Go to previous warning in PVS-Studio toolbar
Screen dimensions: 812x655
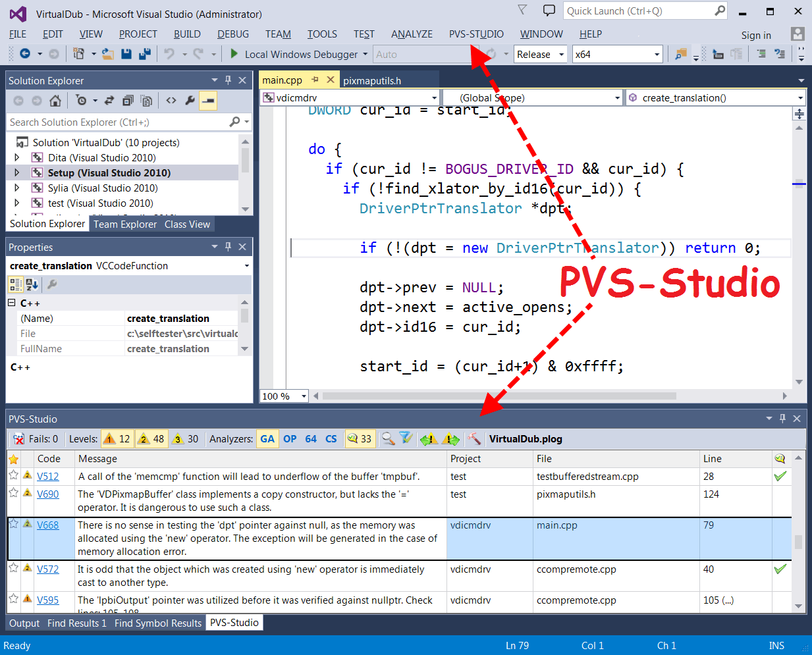tap(429, 439)
